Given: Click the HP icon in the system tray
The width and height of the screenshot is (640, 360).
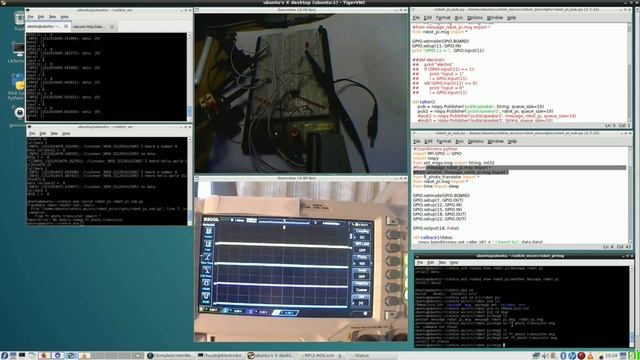Looking at the screenshot, I should (572, 356).
